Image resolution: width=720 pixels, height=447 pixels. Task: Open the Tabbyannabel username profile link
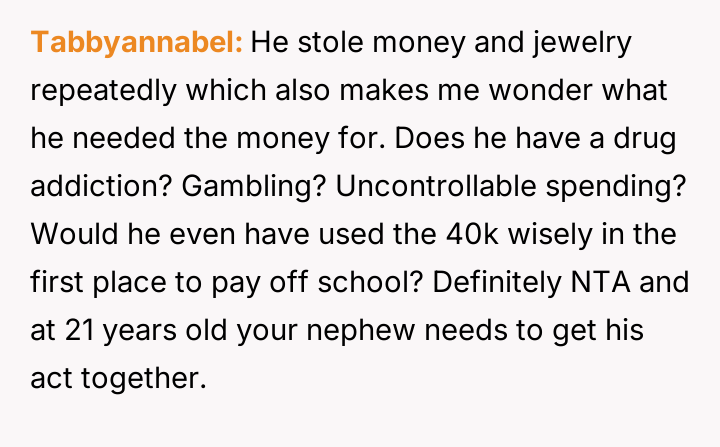pyautogui.click(x=137, y=43)
